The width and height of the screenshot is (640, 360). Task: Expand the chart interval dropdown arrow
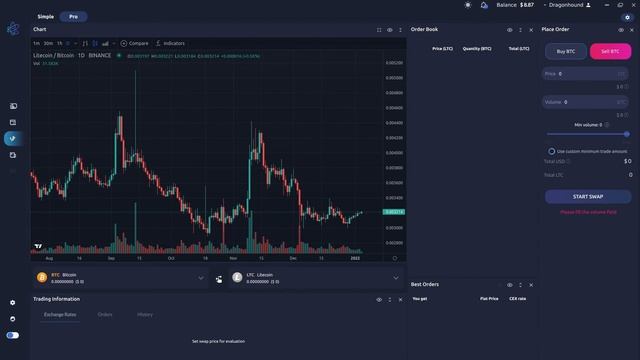pos(76,43)
